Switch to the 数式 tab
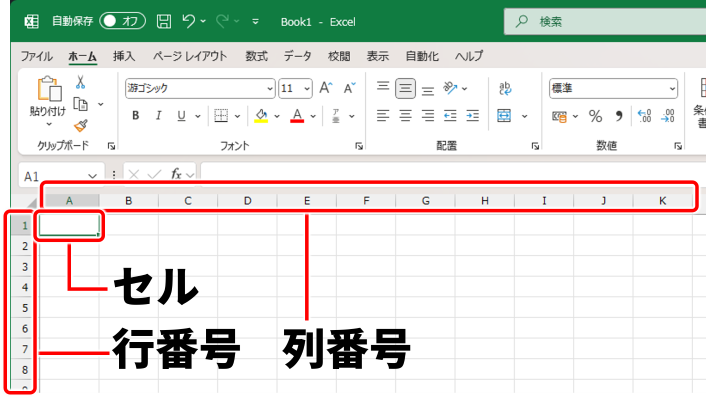The image size is (706, 403). [x=256, y=56]
